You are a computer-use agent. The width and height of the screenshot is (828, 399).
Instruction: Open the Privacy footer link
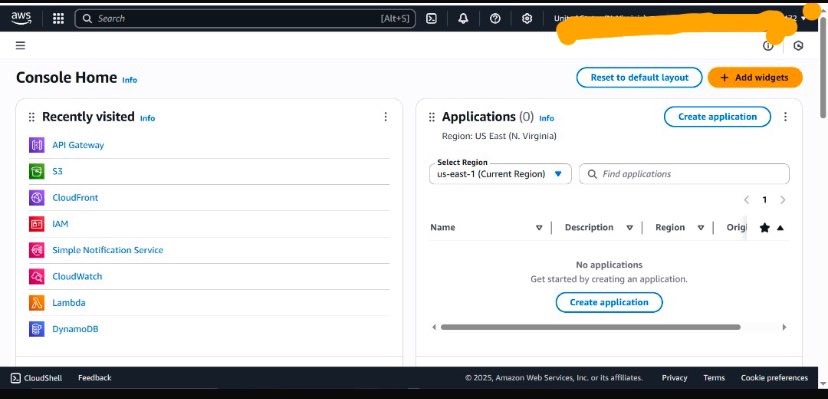coord(674,378)
